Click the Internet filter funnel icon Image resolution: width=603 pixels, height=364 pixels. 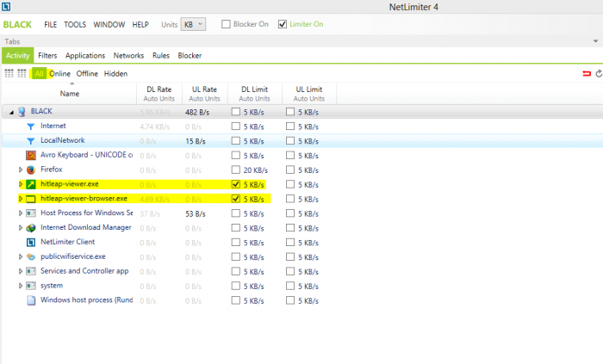coord(31,126)
